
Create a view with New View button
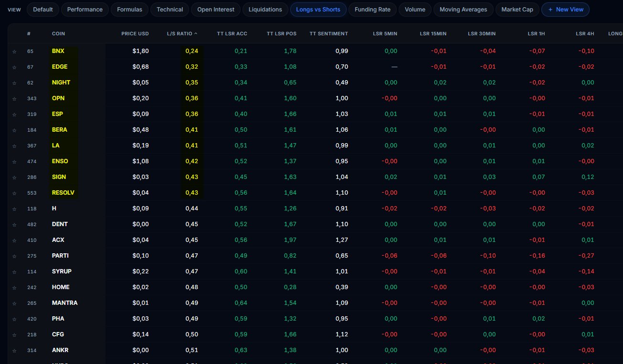point(565,10)
